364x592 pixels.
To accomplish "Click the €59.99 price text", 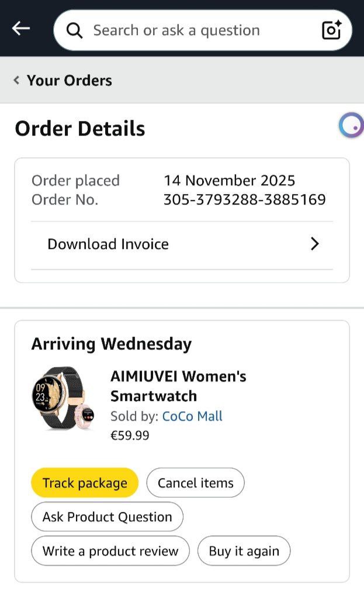I will click(x=130, y=435).
